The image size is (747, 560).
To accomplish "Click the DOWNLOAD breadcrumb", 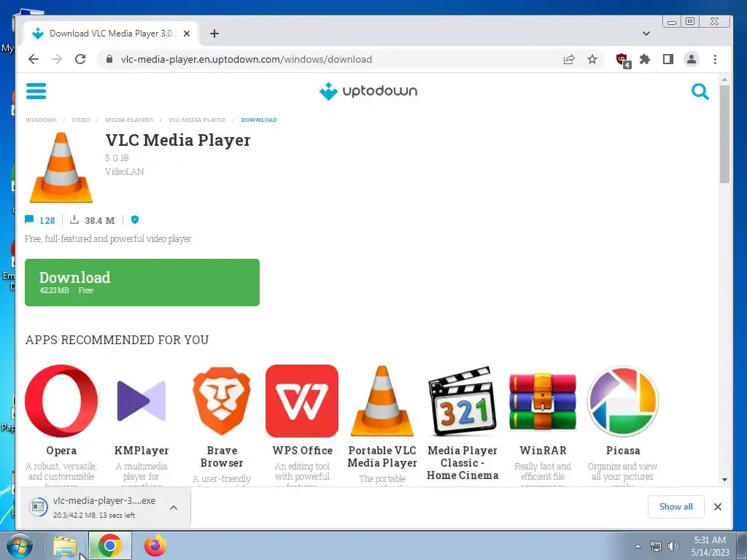I will (x=259, y=120).
